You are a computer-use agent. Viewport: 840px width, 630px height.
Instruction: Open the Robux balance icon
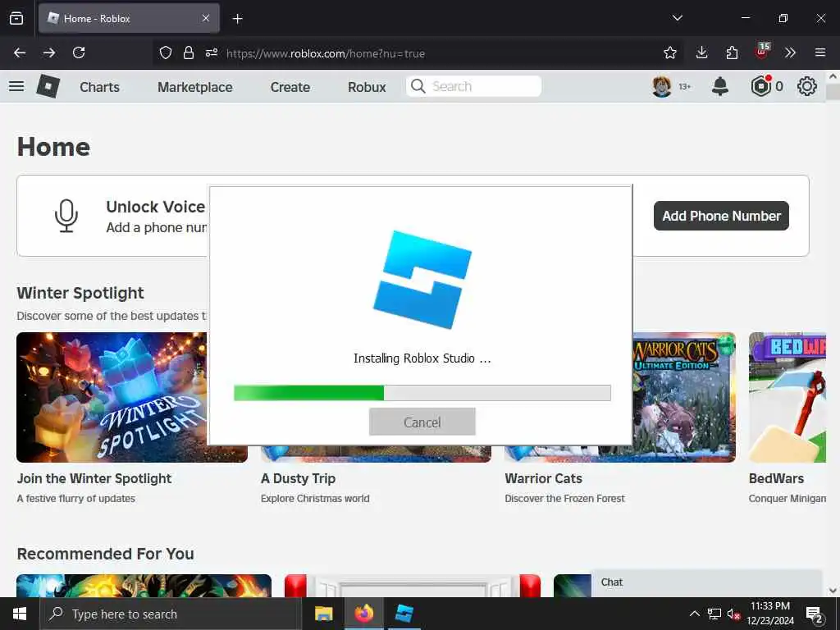[x=760, y=86]
